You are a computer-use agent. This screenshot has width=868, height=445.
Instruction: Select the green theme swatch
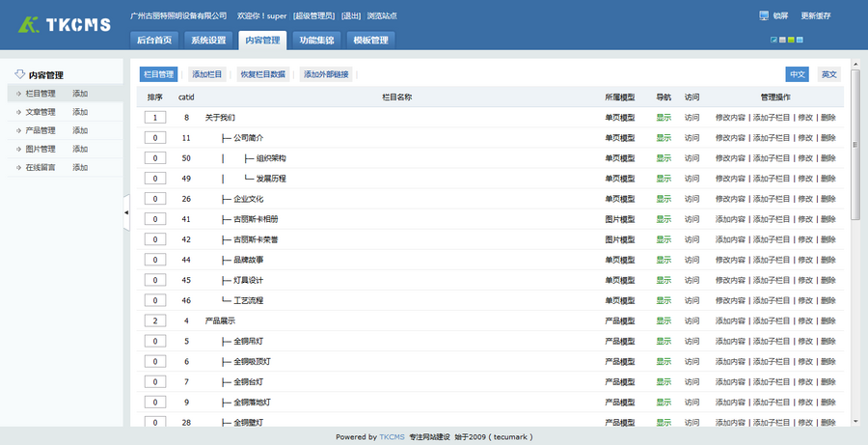click(x=791, y=40)
